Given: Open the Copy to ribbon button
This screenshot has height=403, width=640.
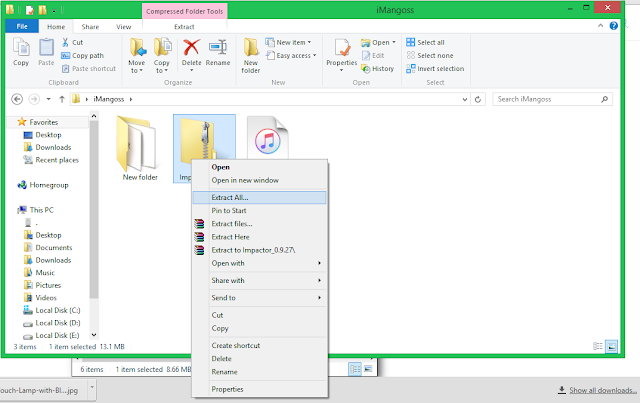Looking at the screenshot, I should 162,55.
